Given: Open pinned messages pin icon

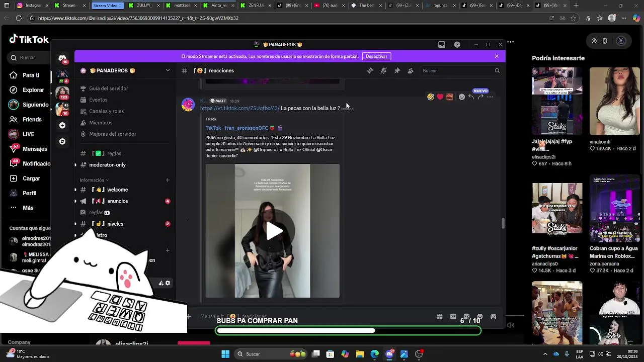Looking at the screenshot, I should click(x=397, y=71).
